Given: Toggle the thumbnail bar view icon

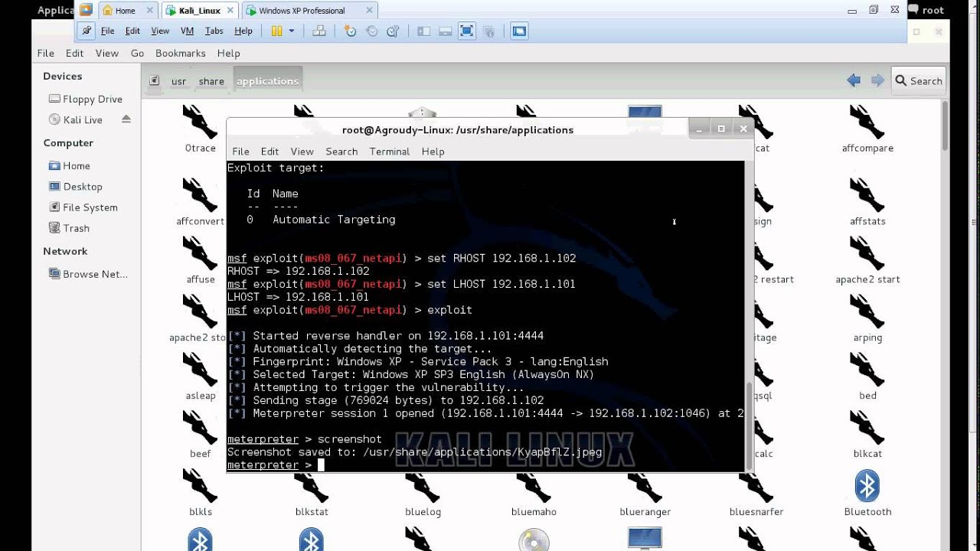Looking at the screenshot, I should (x=445, y=31).
